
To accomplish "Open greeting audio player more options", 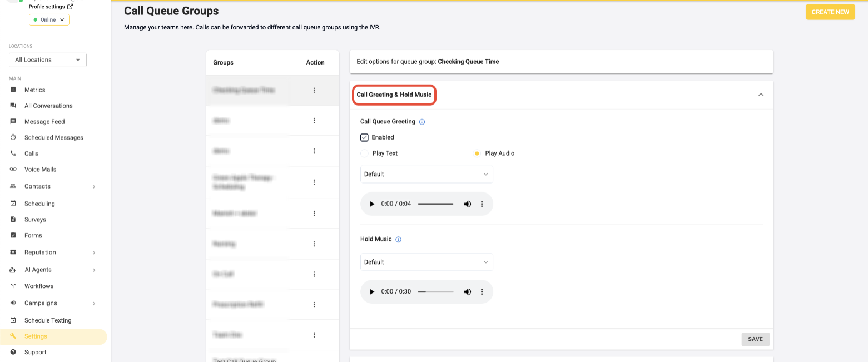I will [482, 204].
